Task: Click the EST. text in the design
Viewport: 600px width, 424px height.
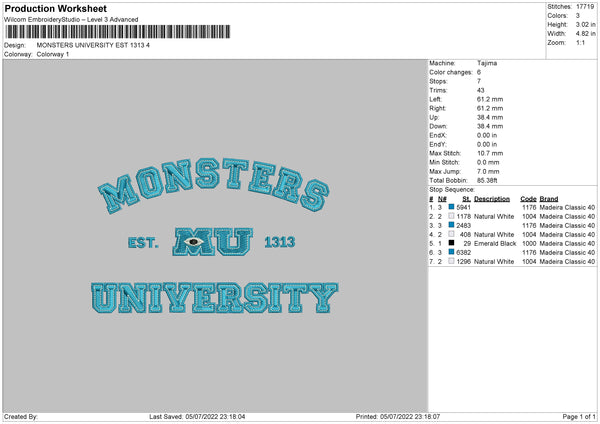Action: click(x=142, y=243)
